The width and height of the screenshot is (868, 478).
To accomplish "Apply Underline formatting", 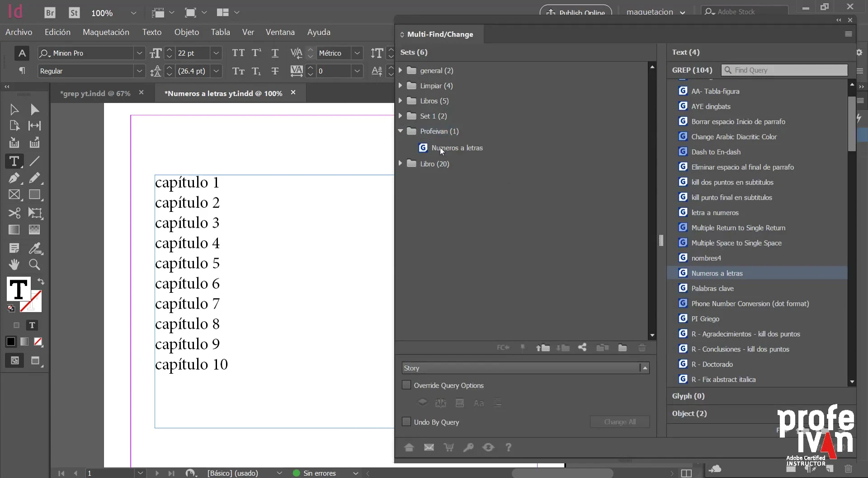I will pos(275,53).
